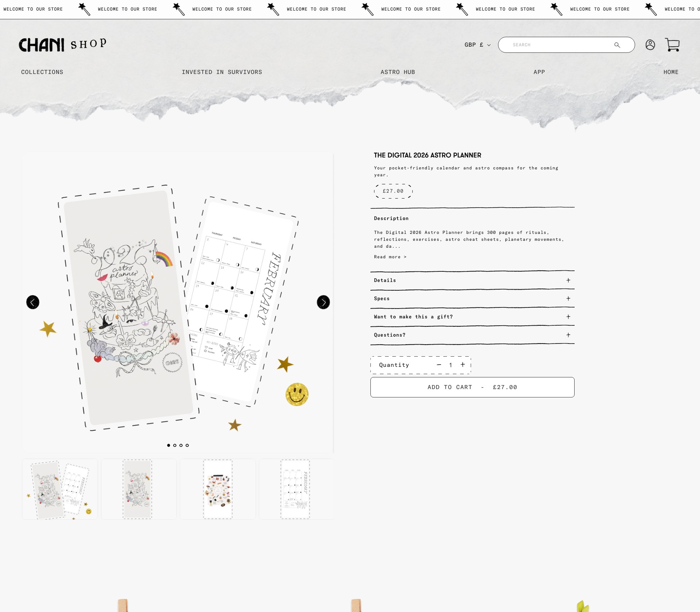This screenshot has width=700, height=612.
Task: Click the CHANI Shop logo
Action: [63, 44]
